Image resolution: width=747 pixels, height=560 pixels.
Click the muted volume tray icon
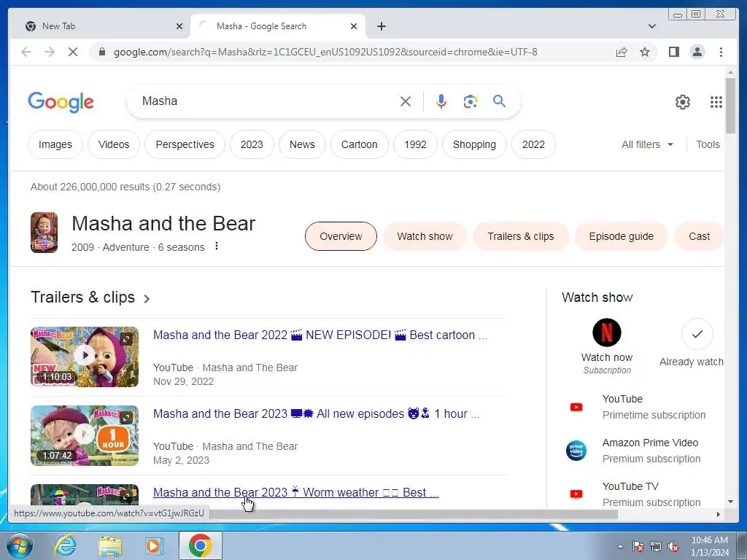click(x=673, y=546)
